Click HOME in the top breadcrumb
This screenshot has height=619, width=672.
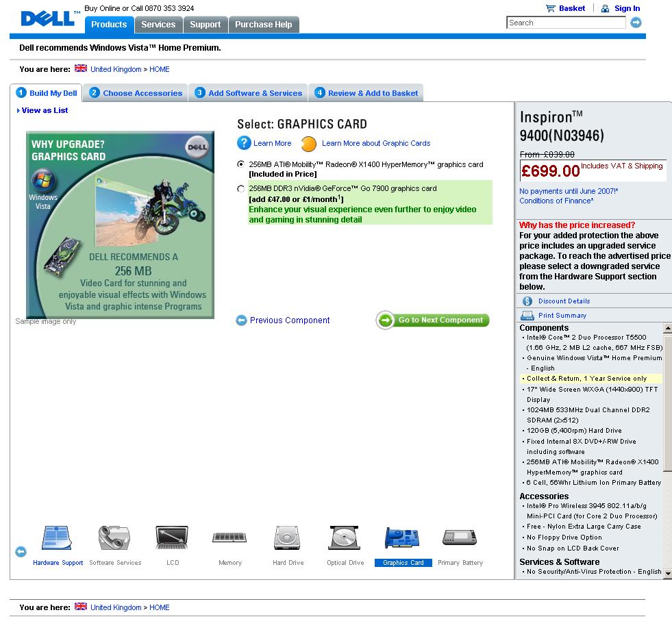click(x=160, y=69)
